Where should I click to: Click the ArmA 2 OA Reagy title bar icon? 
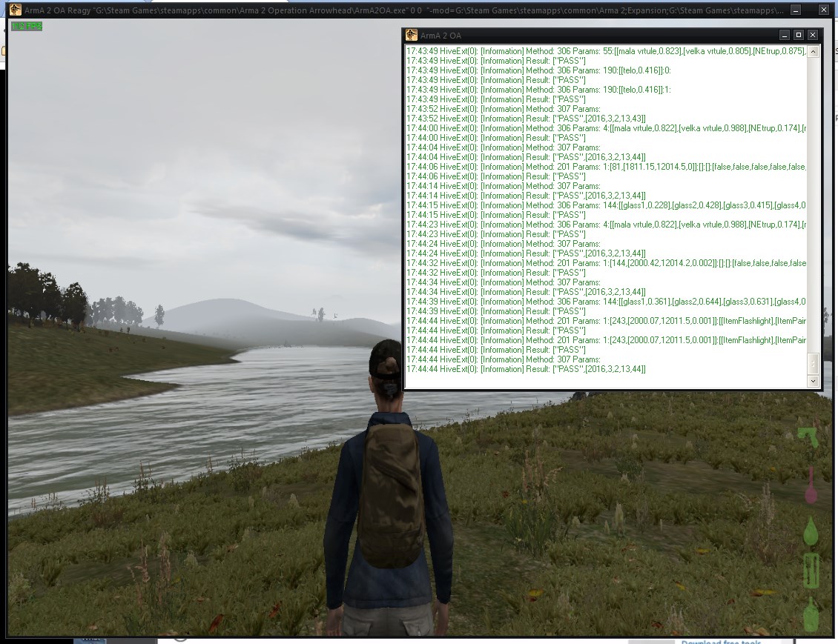pos(15,10)
